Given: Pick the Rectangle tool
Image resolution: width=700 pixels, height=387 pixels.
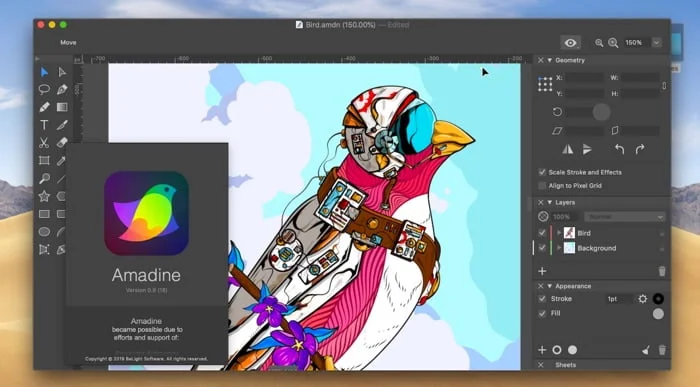Looking at the screenshot, I should tap(44, 214).
